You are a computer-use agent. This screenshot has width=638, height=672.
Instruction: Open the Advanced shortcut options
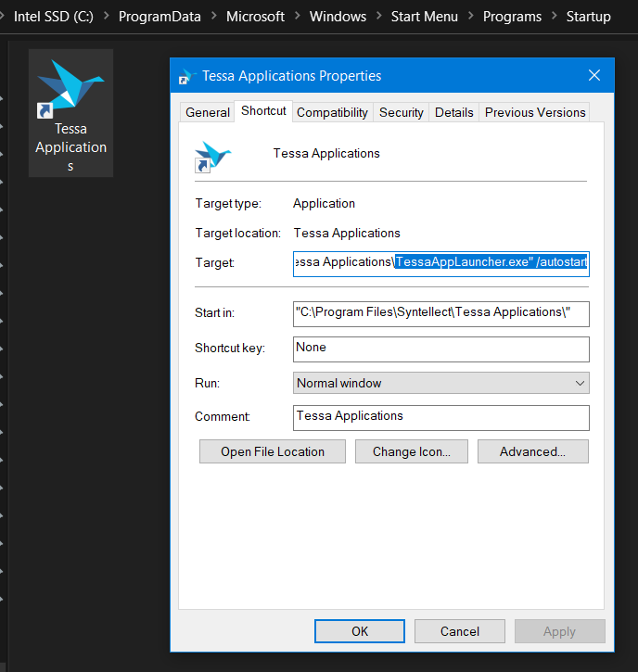tap(533, 451)
